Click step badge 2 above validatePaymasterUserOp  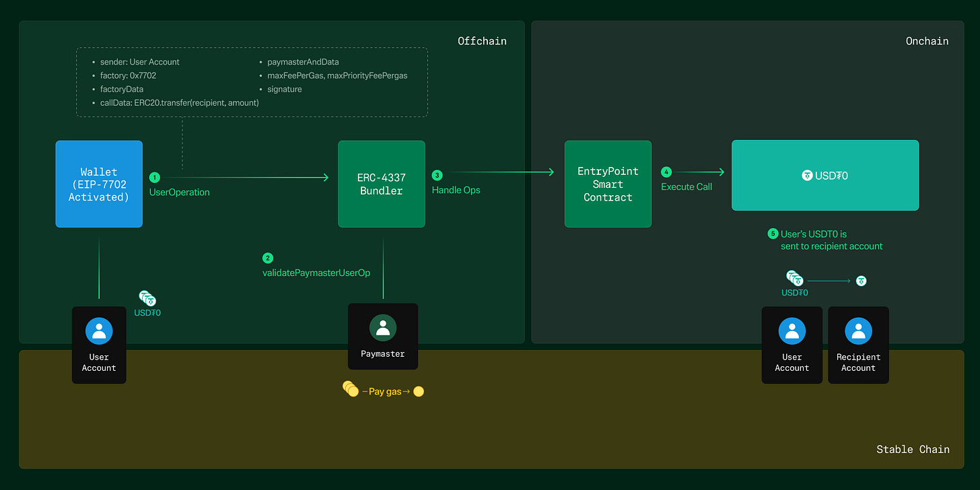tap(268, 258)
